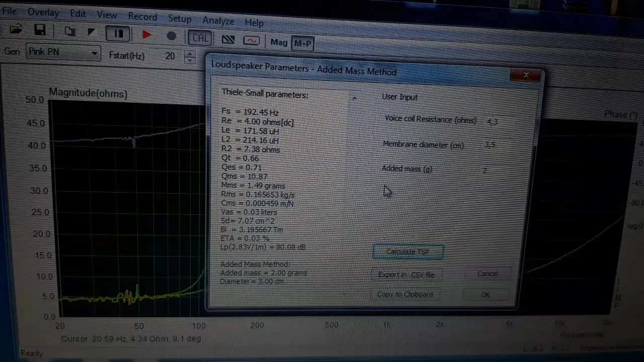
Task: Select the 'L2 = 214.16 uH' parameter line
Action: (x=250, y=140)
